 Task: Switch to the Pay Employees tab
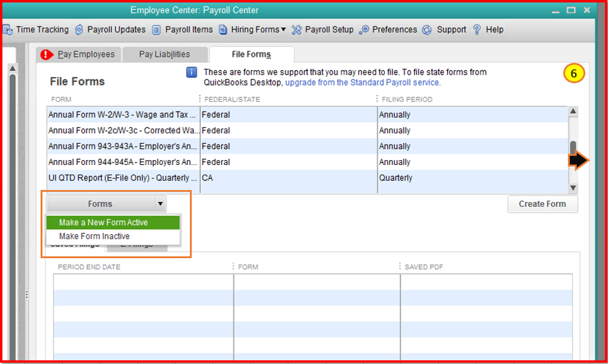click(x=79, y=54)
